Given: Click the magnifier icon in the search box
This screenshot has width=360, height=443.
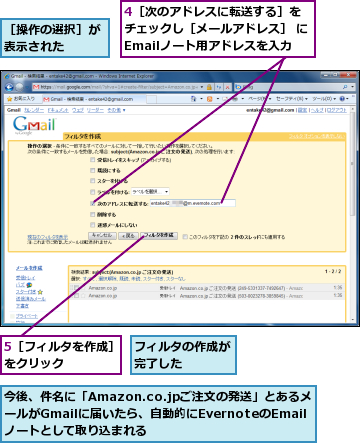Looking at the screenshot, I should coord(345,87).
